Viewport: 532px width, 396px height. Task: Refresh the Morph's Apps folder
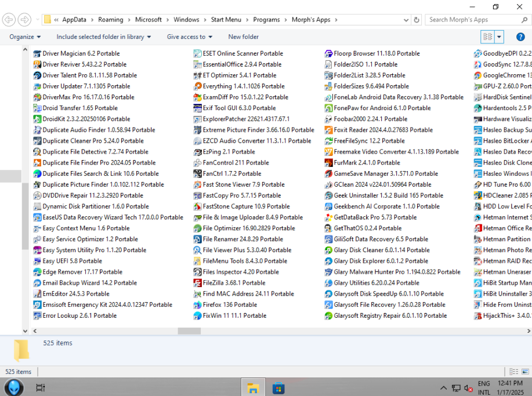(x=417, y=20)
